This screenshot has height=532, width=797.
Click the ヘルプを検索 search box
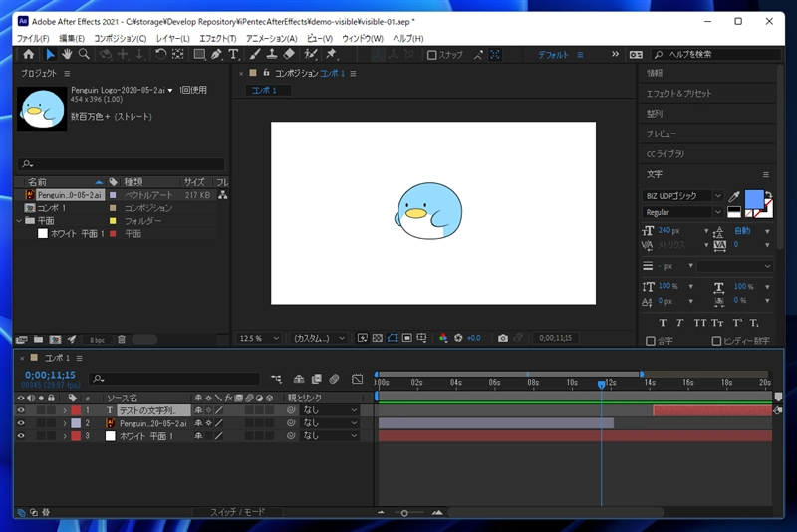pos(715,55)
